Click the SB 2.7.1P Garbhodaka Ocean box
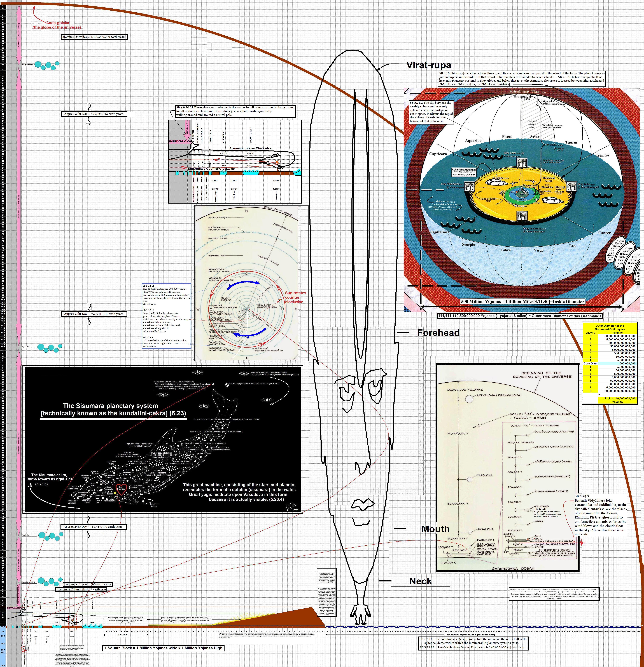Screen dimensions: 644x667 pyautogui.click(x=473, y=644)
